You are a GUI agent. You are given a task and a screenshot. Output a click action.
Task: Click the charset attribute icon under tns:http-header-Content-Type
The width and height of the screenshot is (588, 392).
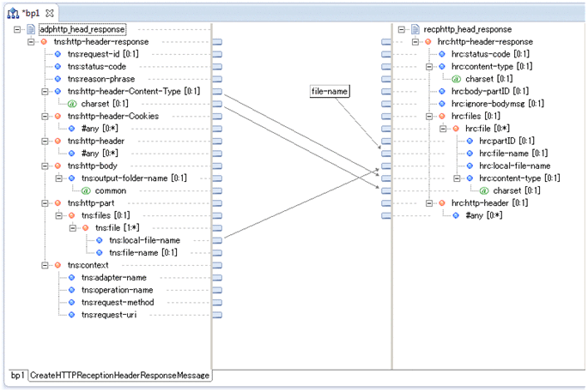pyautogui.click(x=72, y=104)
